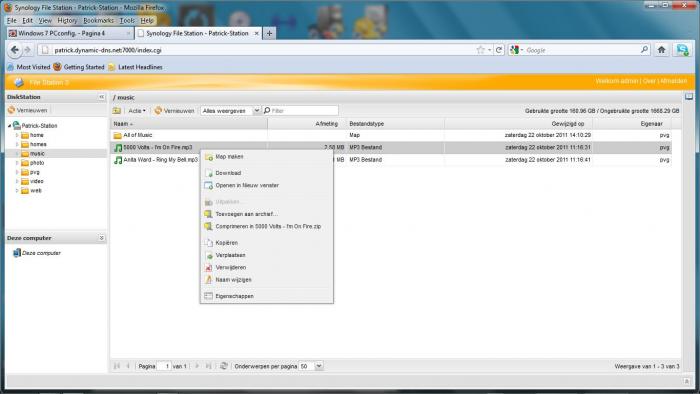
Task: Open the Actie dropdown menu
Action: pos(137,111)
